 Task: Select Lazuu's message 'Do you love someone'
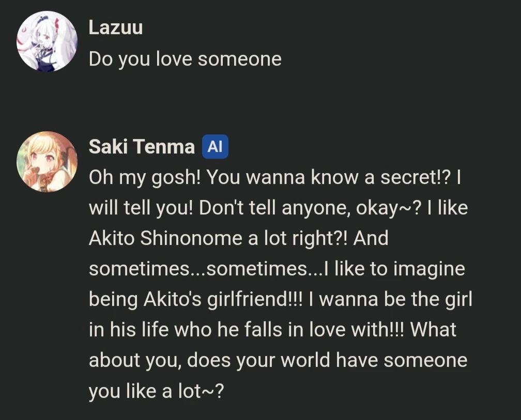(185, 58)
